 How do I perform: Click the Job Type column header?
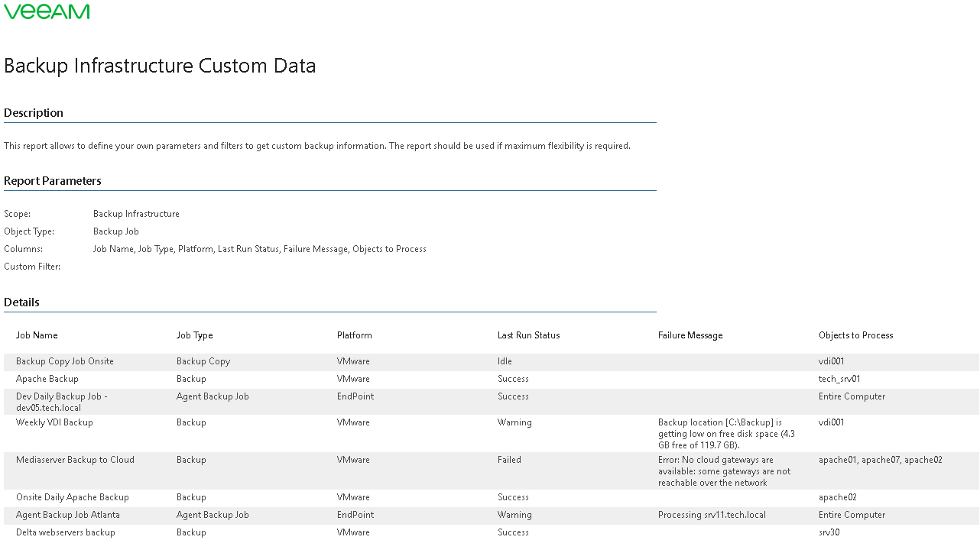point(195,335)
